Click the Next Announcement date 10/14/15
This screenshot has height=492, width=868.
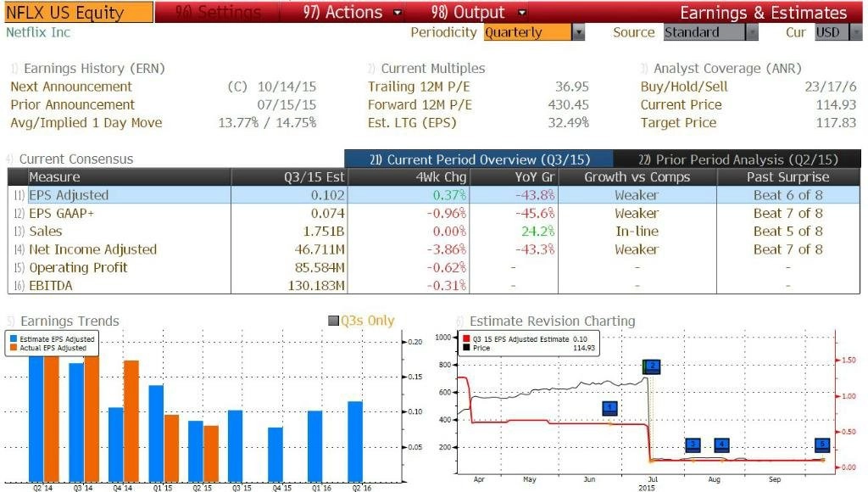(287, 87)
